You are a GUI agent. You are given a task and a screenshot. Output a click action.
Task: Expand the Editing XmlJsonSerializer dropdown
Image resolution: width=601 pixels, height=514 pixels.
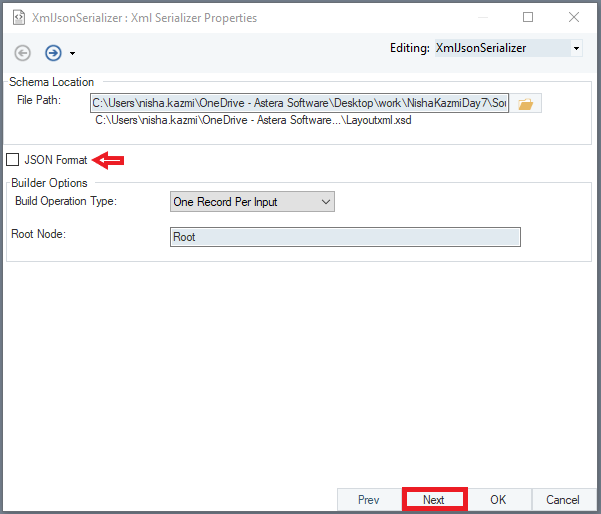pos(575,48)
